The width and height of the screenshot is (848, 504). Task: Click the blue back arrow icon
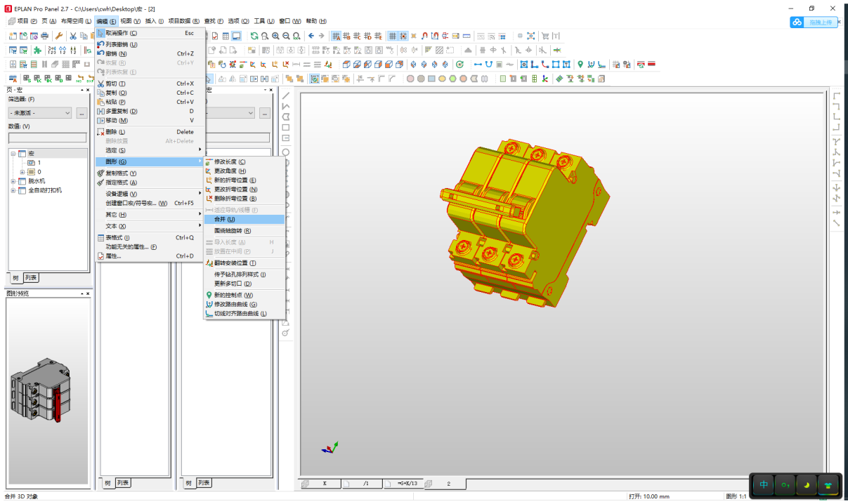(311, 36)
